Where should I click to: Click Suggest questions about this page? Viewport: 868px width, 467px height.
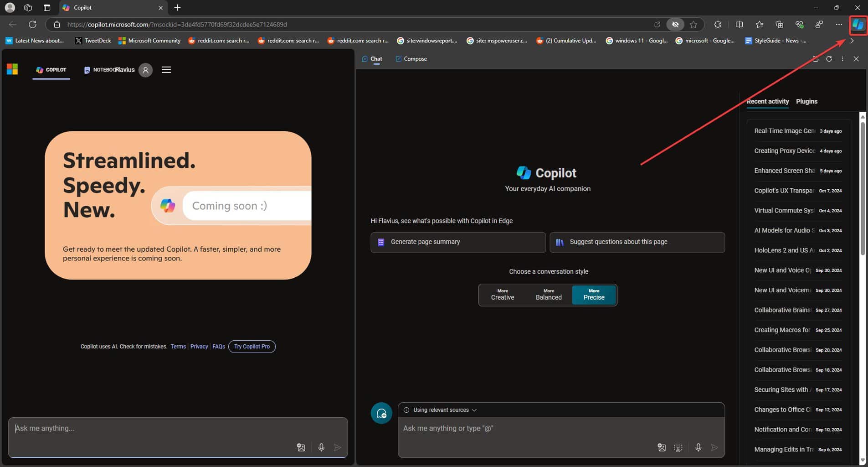point(637,242)
